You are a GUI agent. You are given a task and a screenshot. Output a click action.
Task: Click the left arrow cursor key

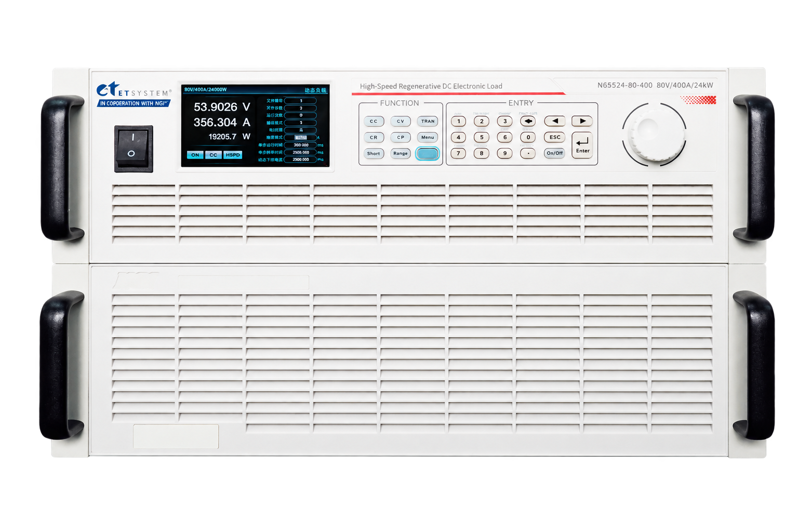555,121
